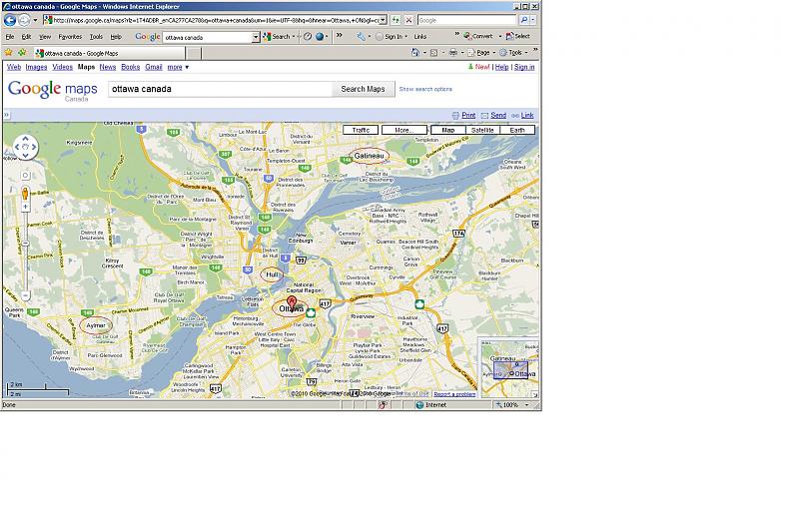Click the overview mini map thumbnail

(x=508, y=368)
